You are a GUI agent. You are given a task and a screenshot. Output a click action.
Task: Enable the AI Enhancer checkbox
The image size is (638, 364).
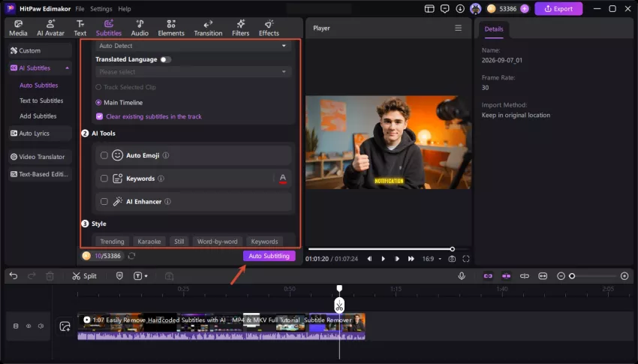(104, 202)
